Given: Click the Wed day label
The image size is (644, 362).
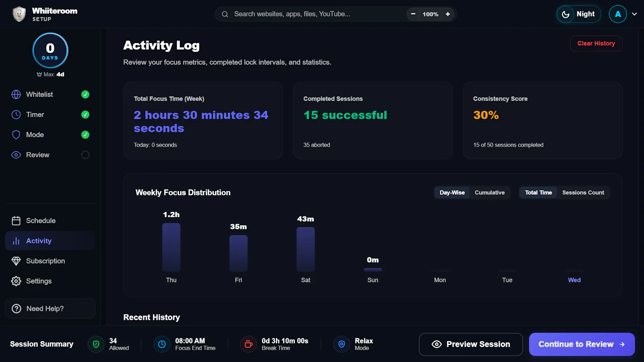Looking at the screenshot, I should [x=574, y=280].
